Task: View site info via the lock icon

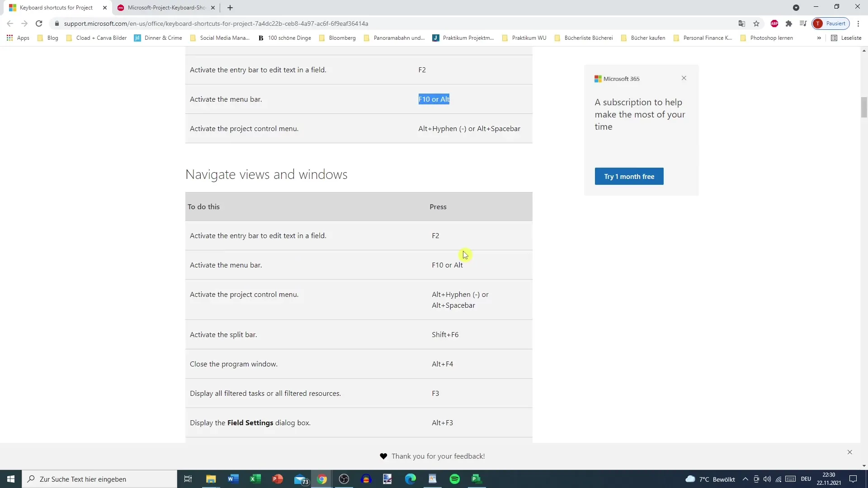Action: (57, 23)
